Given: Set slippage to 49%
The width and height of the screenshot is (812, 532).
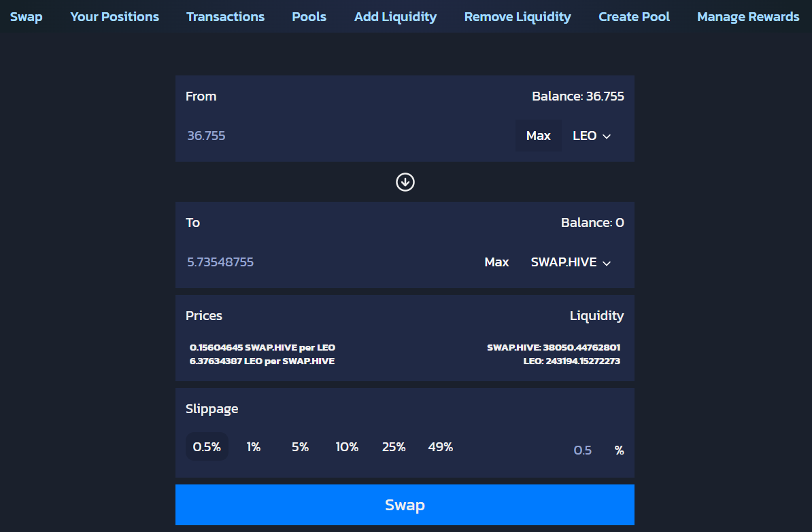Looking at the screenshot, I should coord(441,447).
